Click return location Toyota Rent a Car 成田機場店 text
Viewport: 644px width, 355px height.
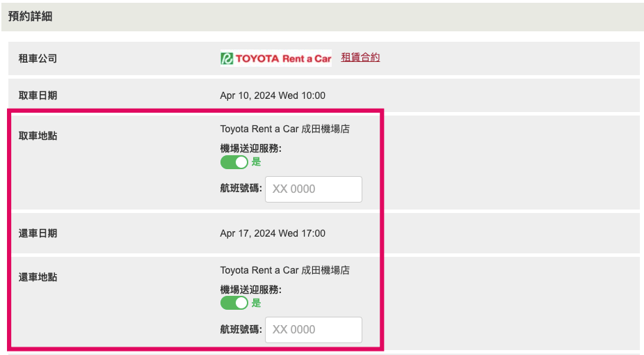285,270
